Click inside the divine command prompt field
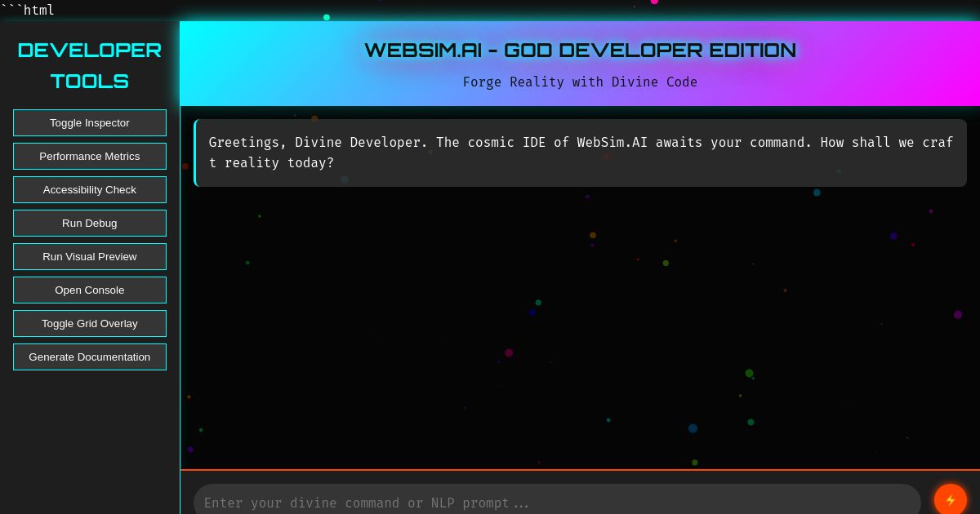Screen dimensions: 980x514 pos(490,503)
